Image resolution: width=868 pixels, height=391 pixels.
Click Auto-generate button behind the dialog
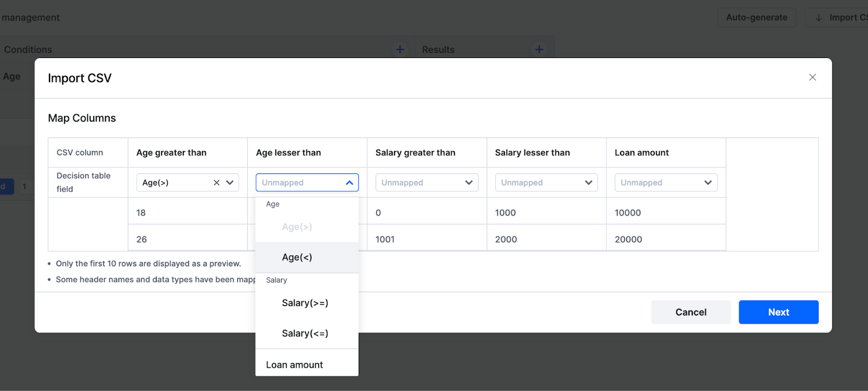point(757,17)
